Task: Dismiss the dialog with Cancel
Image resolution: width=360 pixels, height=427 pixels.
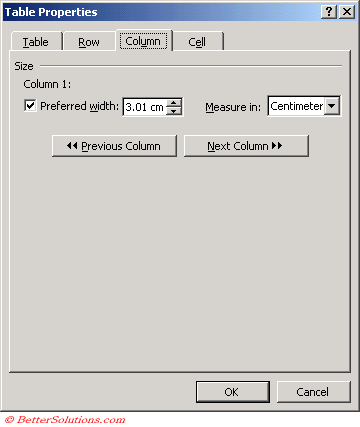Action: (313, 392)
